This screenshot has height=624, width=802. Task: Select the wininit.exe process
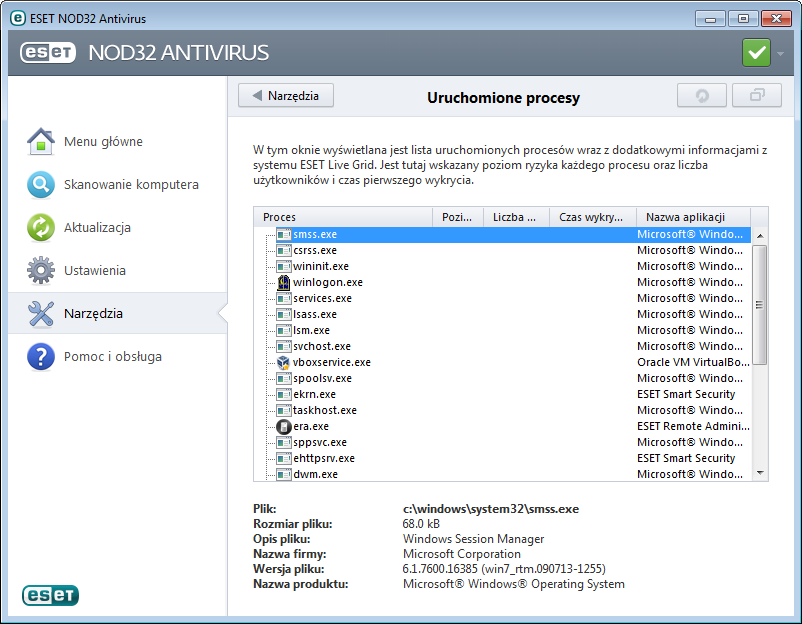pos(502,266)
